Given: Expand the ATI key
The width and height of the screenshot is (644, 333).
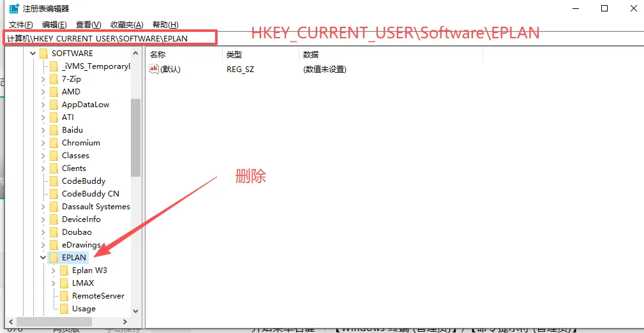Looking at the screenshot, I should click(x=43, y=117).
